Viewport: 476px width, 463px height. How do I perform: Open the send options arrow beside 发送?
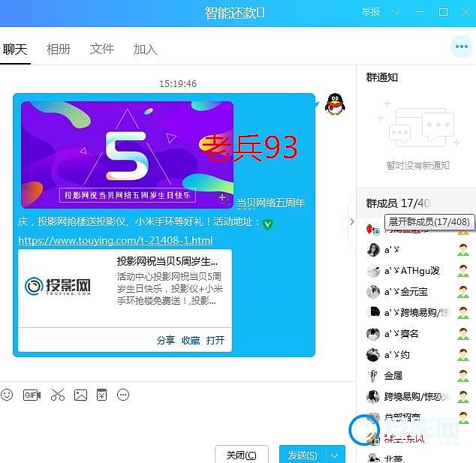pos(335,455)
